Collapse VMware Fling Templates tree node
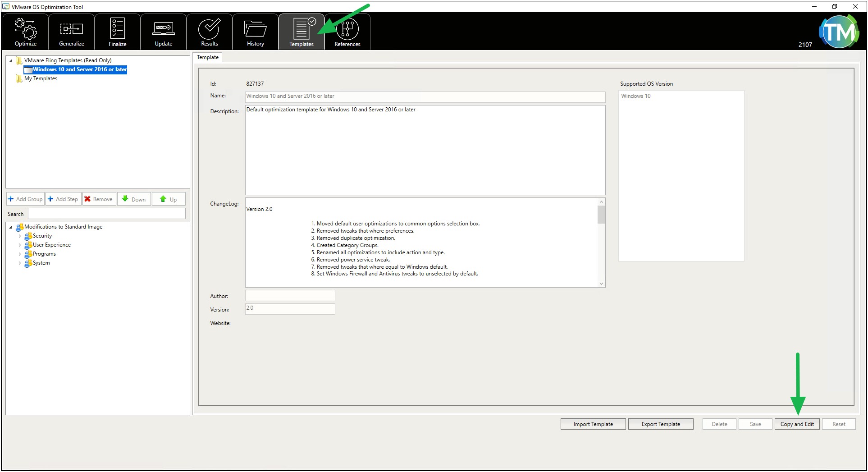This screenshot has width=868, height=472. point(11,60)
